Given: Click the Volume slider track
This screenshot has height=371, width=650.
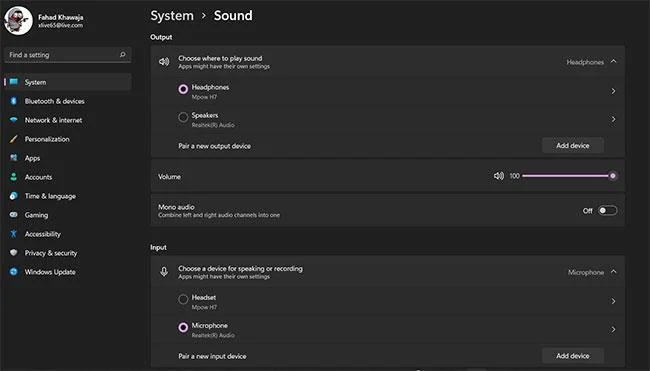Looking at the screenshot, I should (567, 176).
